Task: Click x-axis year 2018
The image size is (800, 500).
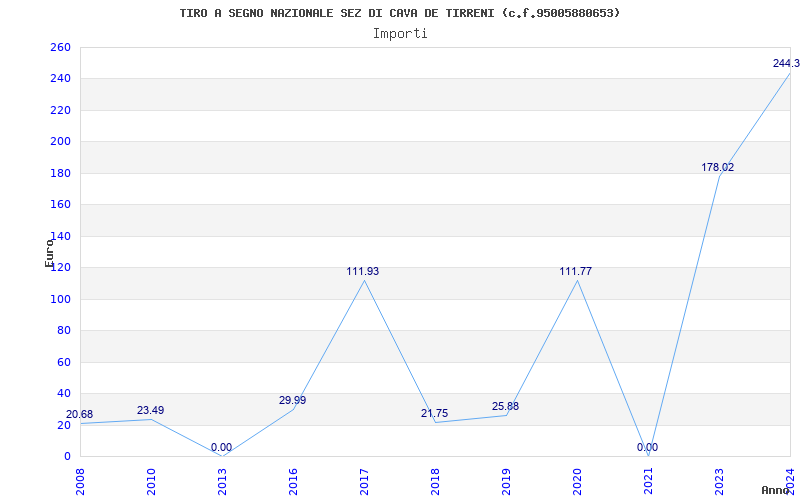Action: [x=435, y=482]
